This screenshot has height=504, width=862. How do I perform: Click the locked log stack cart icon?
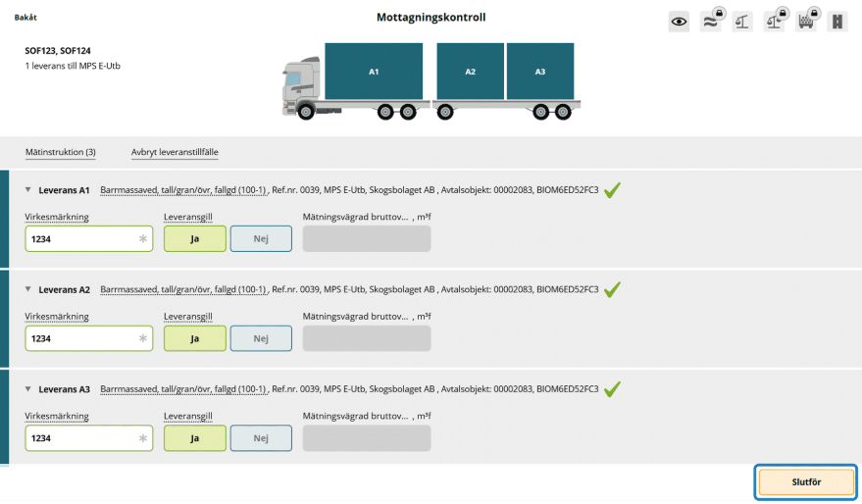806,22
